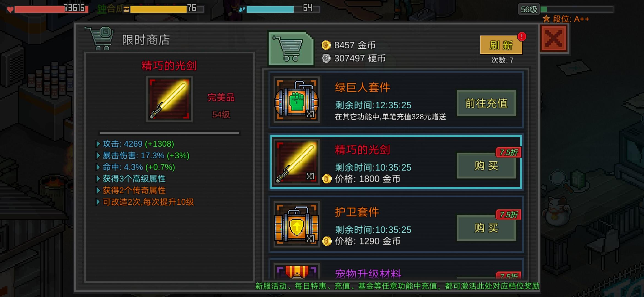Click the red health bar
Viewport: 644px width, 297px height.
(51, 9)
